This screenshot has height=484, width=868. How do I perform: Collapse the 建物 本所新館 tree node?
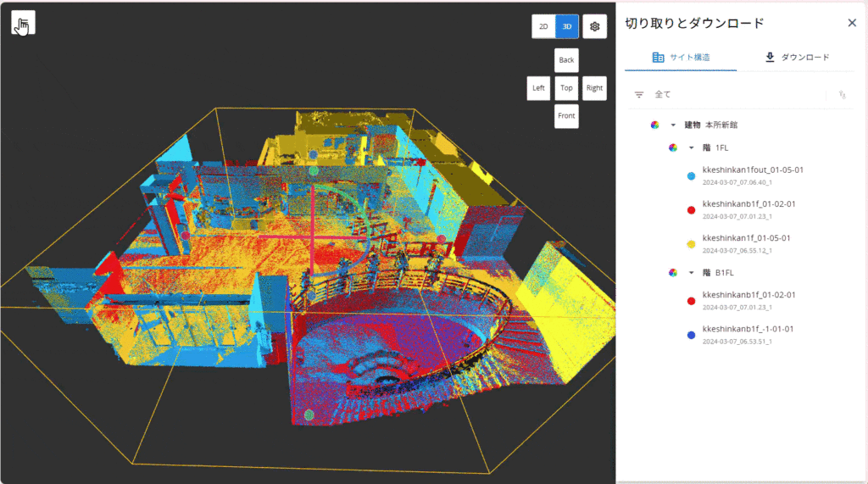(x=673, y=125)
